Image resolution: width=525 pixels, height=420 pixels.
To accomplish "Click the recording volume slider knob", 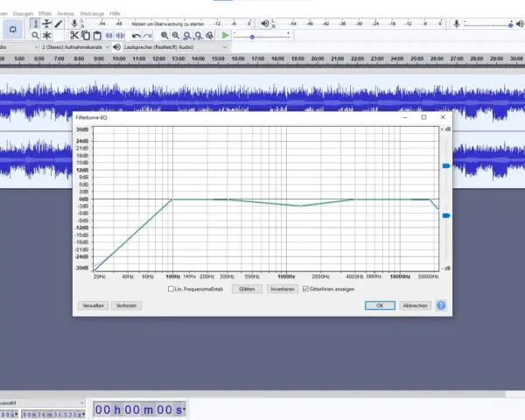I will pos(510,25).
